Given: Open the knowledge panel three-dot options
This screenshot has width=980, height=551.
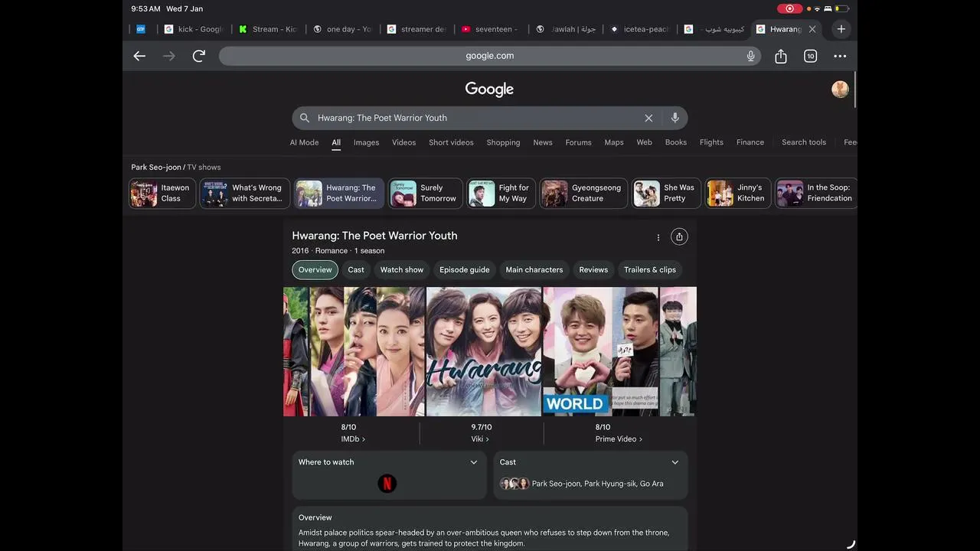Looking at the screenshot, I should pyautogui.click(x=658, y=237).
